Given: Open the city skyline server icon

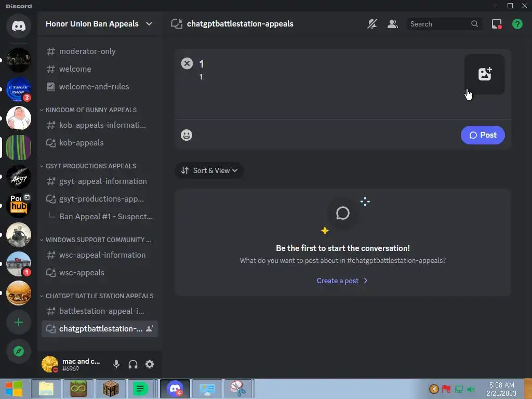Looking at the screenshot, I should [19, 60].
